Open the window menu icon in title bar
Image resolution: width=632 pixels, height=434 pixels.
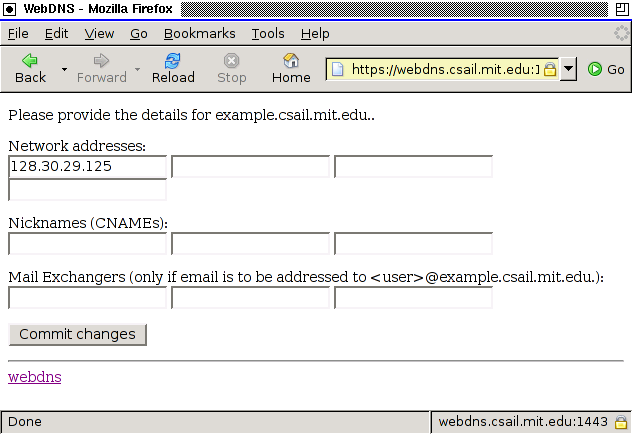(9, 9)
